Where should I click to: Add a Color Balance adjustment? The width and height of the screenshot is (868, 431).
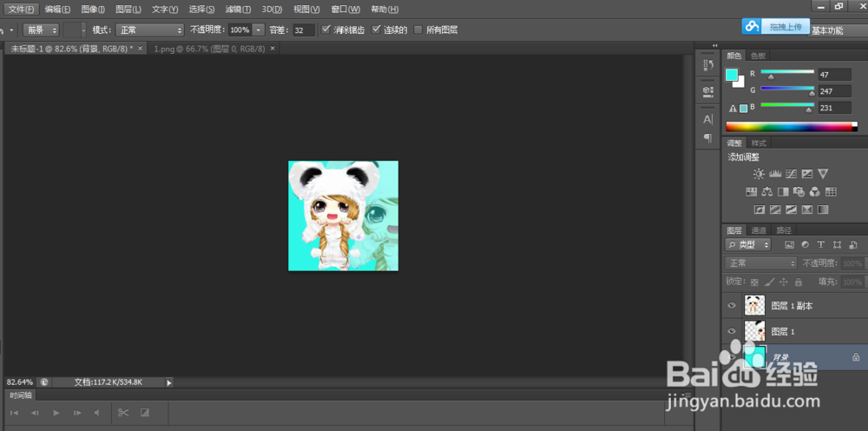point(767,192)
